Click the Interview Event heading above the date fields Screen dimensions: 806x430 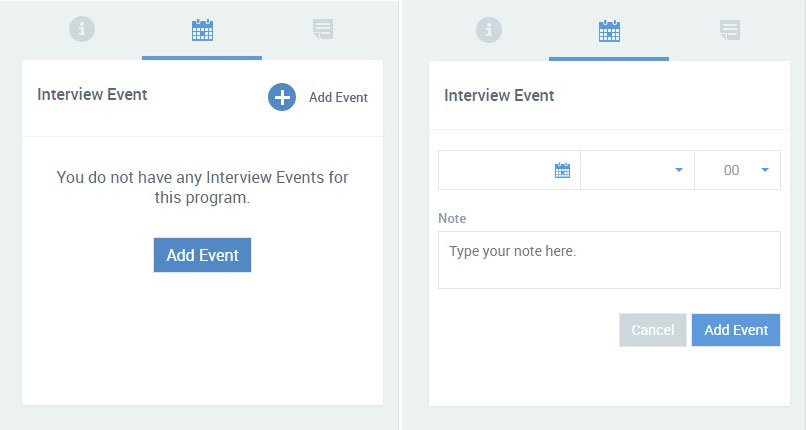pos(499,96)
